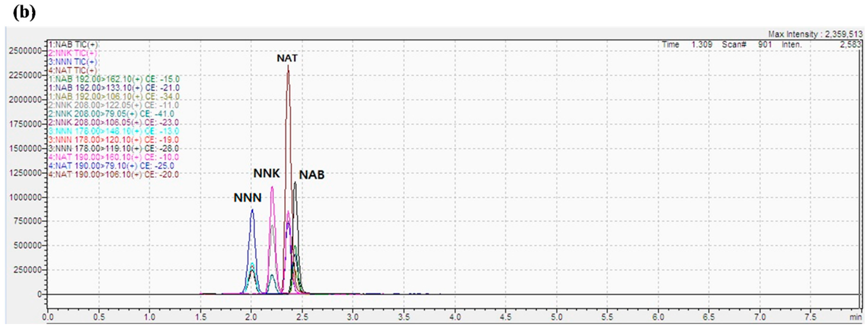Click the NAB 192.00>162.10 transition trace label
The image size is (868, 329).
click(x=114, y=79)
